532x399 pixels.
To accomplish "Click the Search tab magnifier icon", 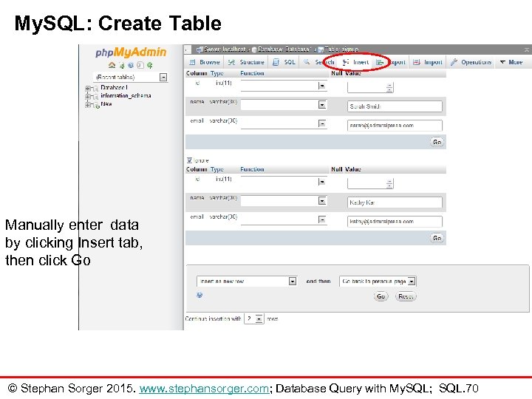I will 307,62.
